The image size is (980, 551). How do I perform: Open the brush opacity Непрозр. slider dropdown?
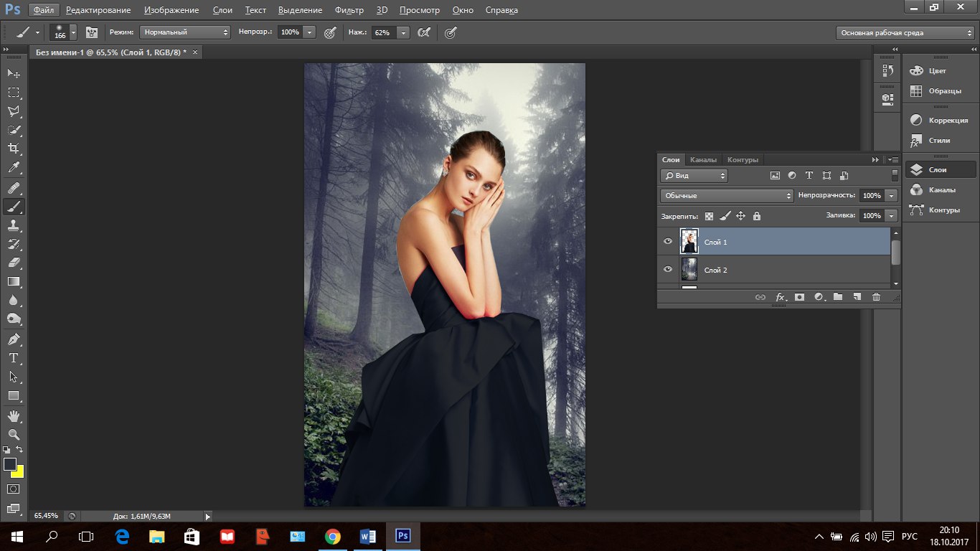coord(310,32)
